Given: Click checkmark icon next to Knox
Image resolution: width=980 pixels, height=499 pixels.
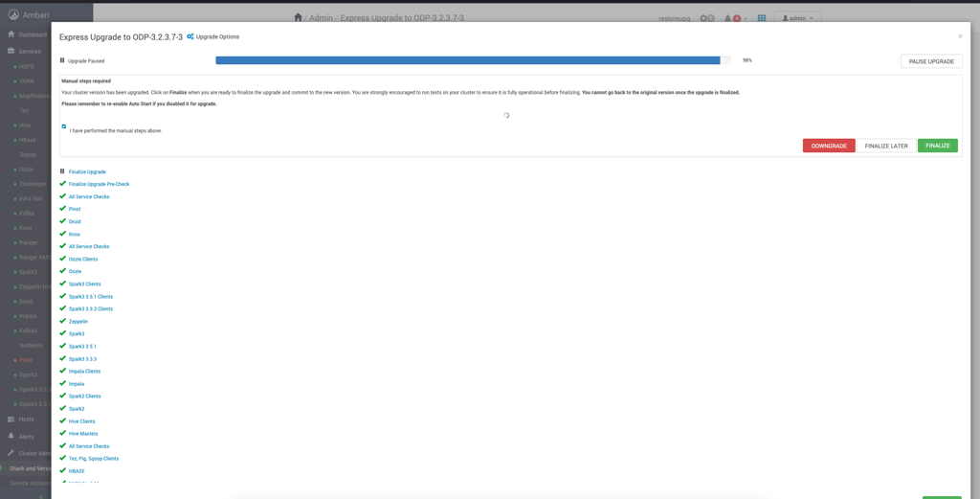Looking at the screenshot, I should pyautogui.click(x=62, y=234).
